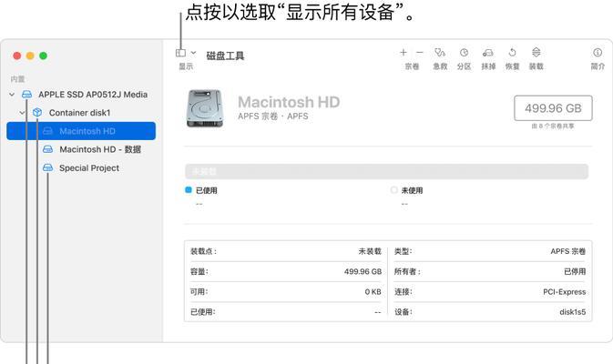Select APPLE SSD AP0512J Media in sidebar
This screenshot has width=613, height=364.
(93, 95)
